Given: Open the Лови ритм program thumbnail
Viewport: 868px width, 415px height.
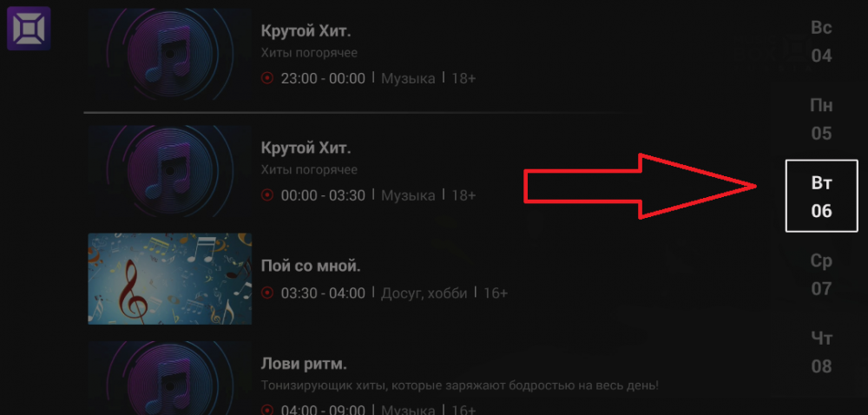Looking at the screenshot, I should pyautogui.click(x=170, y=378).
